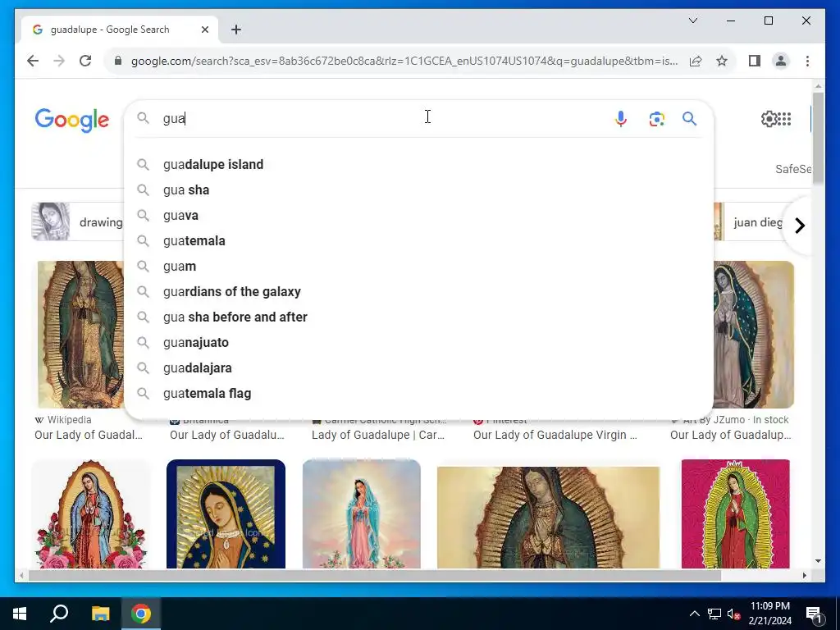The width and height of the screenshot is (840, 630).
Task: Expand the tab search chevron
Action: tap(692, 21)
